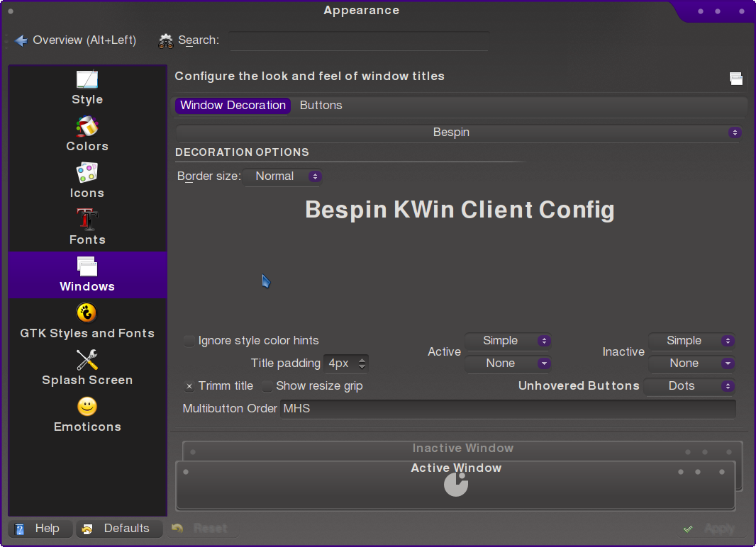Click the top-left titlebar menu dot
756x547 pixels.
[11, 11]
